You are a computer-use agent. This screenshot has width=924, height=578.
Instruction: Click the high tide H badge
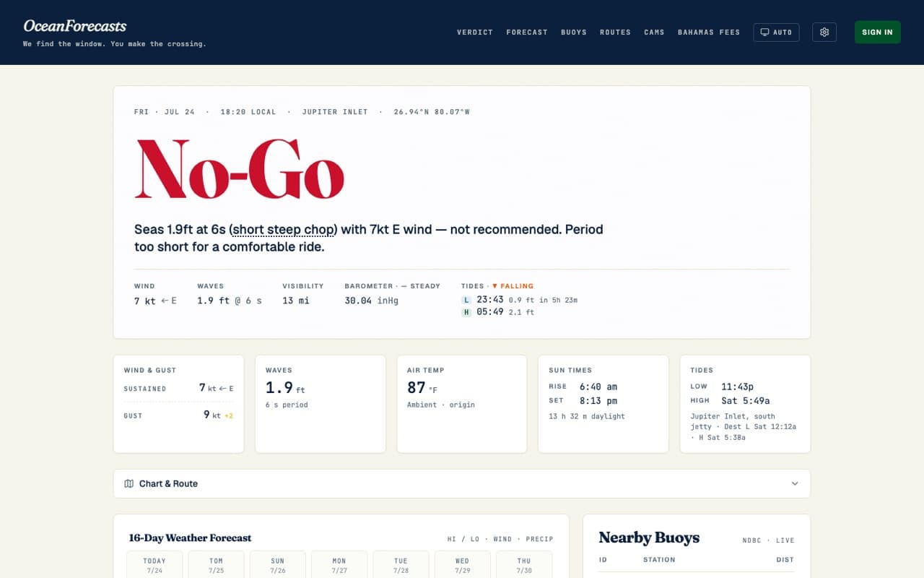pyautogui.click(x=467, y=312)
